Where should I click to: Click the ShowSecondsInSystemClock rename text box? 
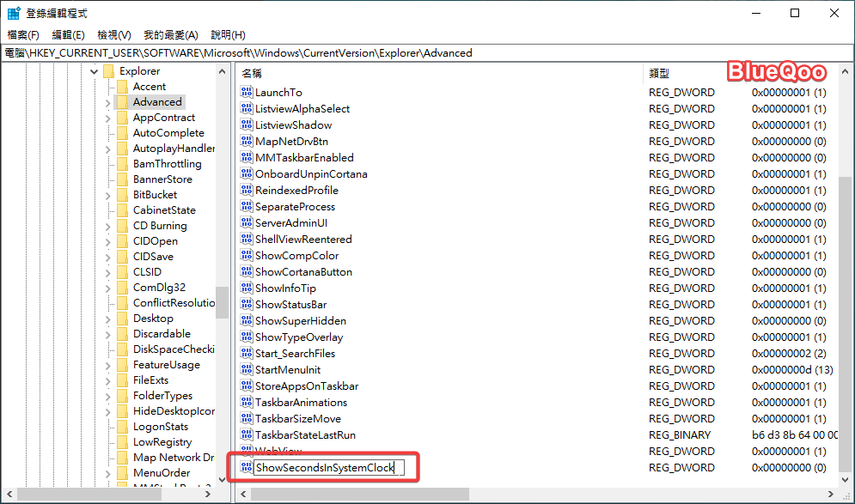tap(324, 468)
